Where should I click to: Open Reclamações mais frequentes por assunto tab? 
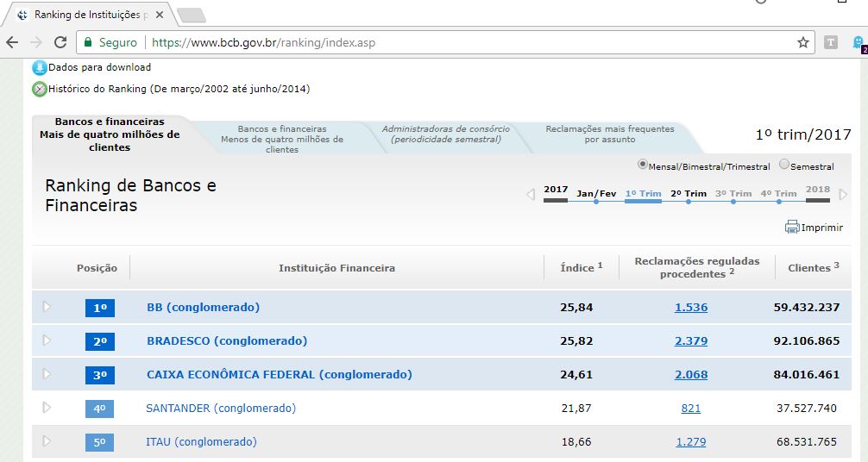[x=609, y=134]
